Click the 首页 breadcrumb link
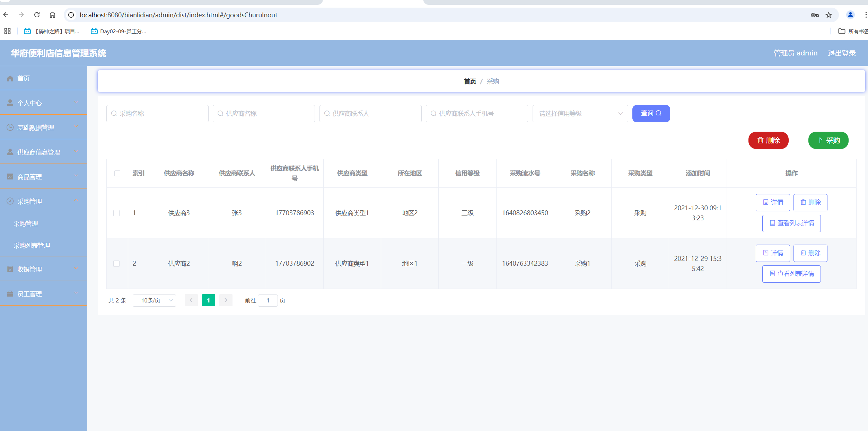Viewport: 868px width, 431px height. pos(470,81)
